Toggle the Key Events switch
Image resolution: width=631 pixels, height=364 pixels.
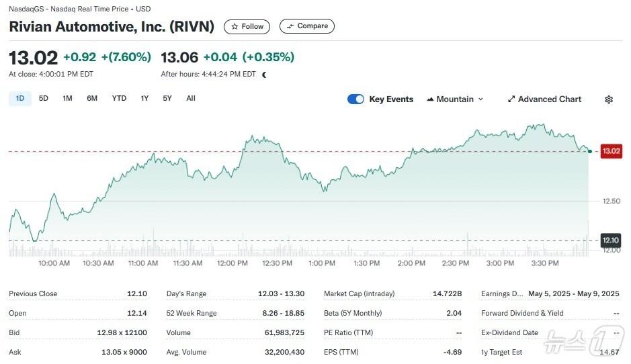point(355,99)
